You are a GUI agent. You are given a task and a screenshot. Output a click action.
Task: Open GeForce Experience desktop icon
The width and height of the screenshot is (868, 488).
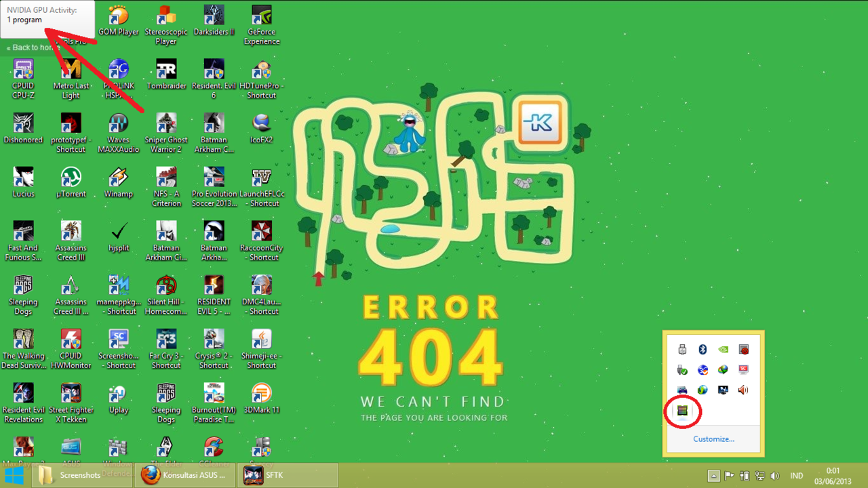pos(262,25)
